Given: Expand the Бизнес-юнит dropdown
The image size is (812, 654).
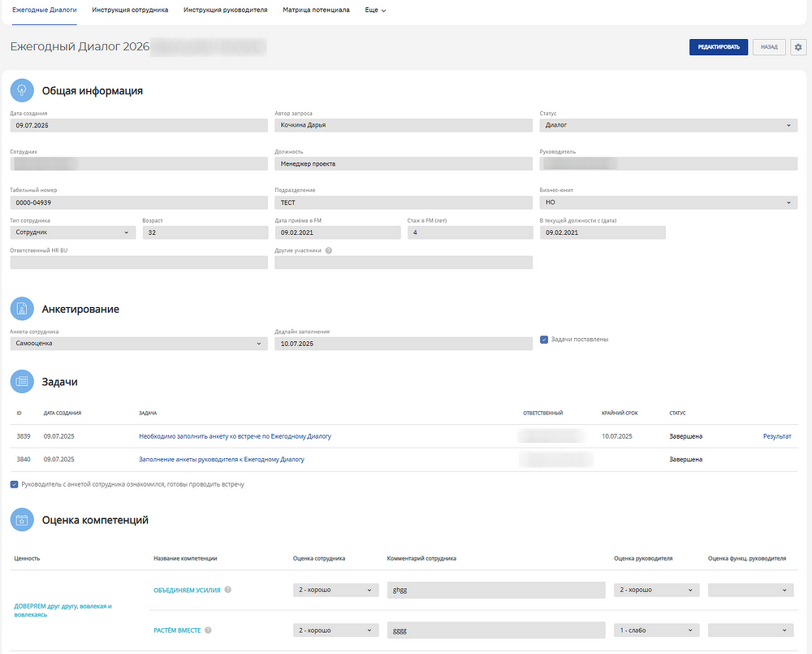Looking at the screenshot, I should (668, 203).
